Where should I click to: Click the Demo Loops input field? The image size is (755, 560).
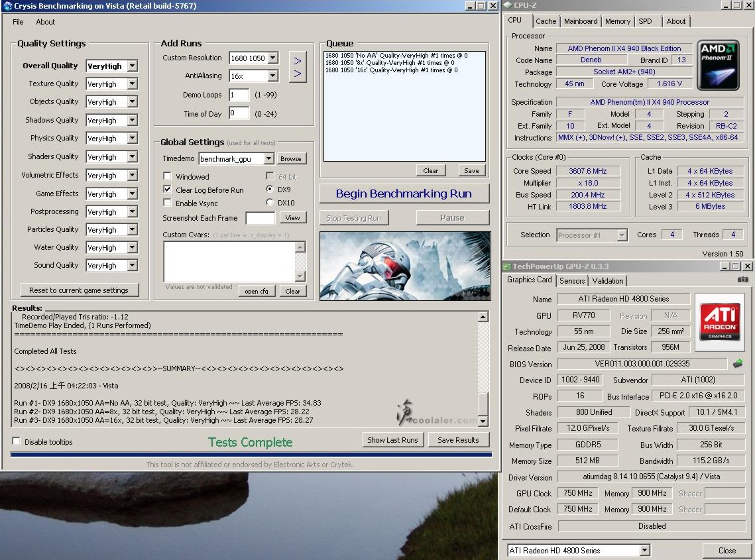coord(239,95)
